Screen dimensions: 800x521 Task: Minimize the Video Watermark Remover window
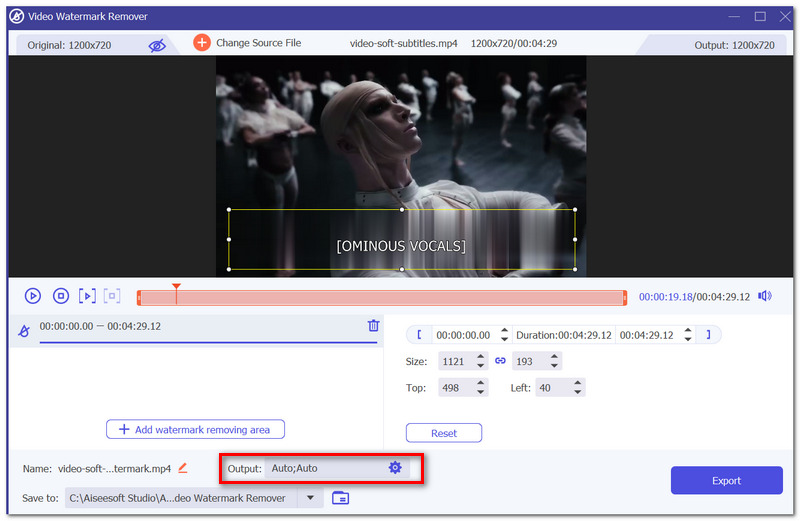coord(734,16)
